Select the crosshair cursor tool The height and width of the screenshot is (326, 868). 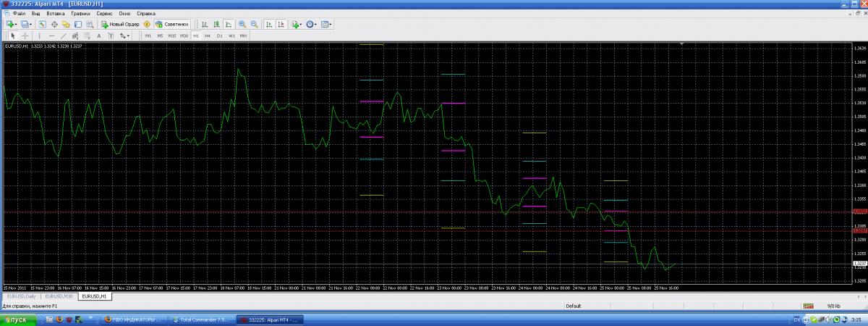25,35
